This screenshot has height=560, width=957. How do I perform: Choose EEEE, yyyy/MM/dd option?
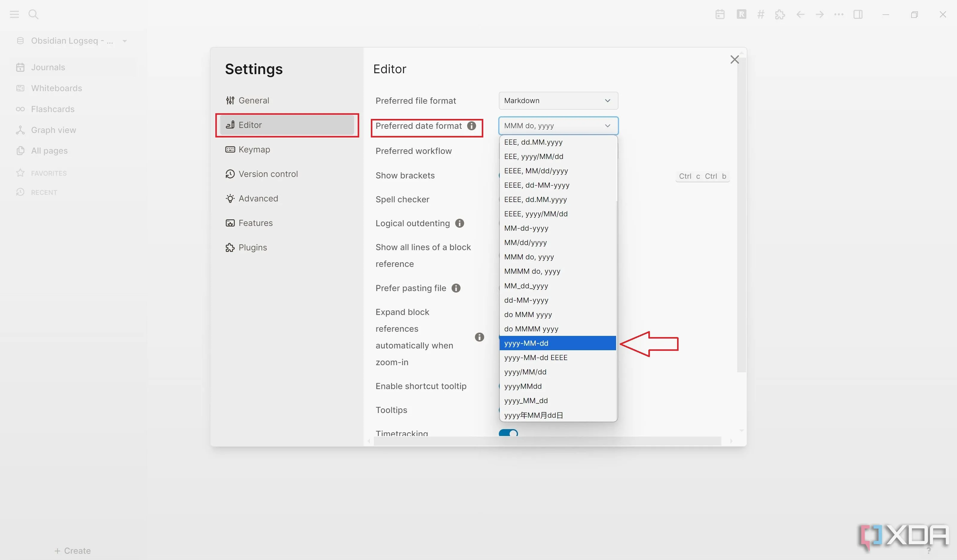[x=557, y=214]
